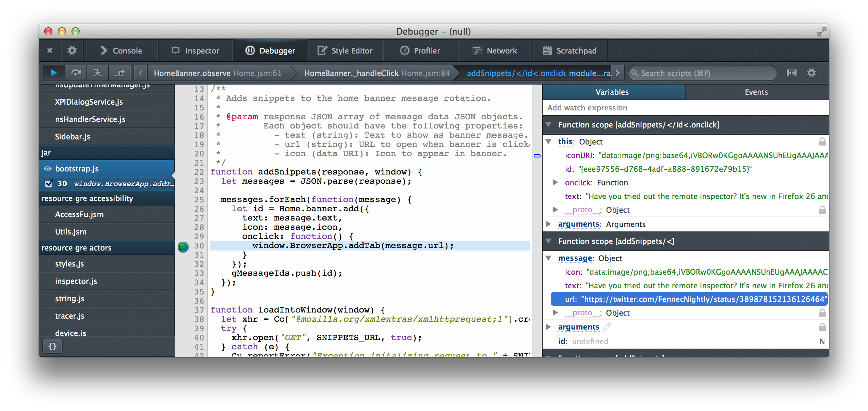This screenshot has width=868, height=411.
Task: Click the lock icon on arguments row
Action: tap(822, 327)
